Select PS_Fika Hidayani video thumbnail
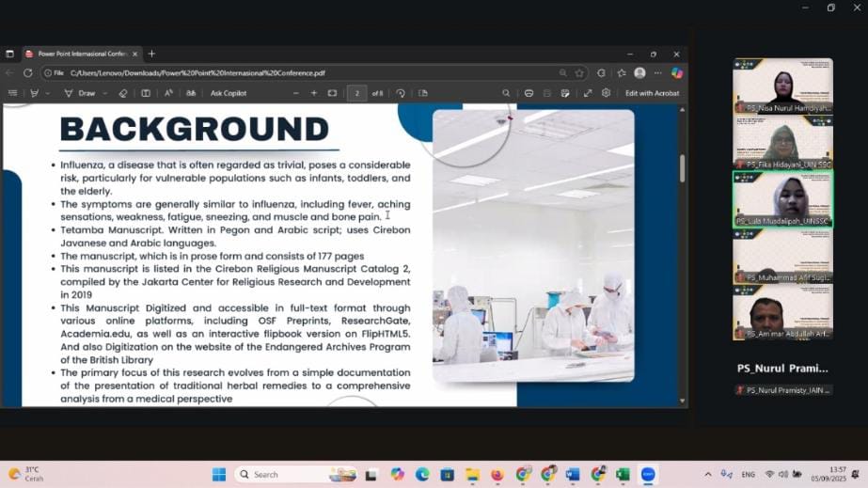The height and width of the screenshot is (488, 868). click(782, 142)
